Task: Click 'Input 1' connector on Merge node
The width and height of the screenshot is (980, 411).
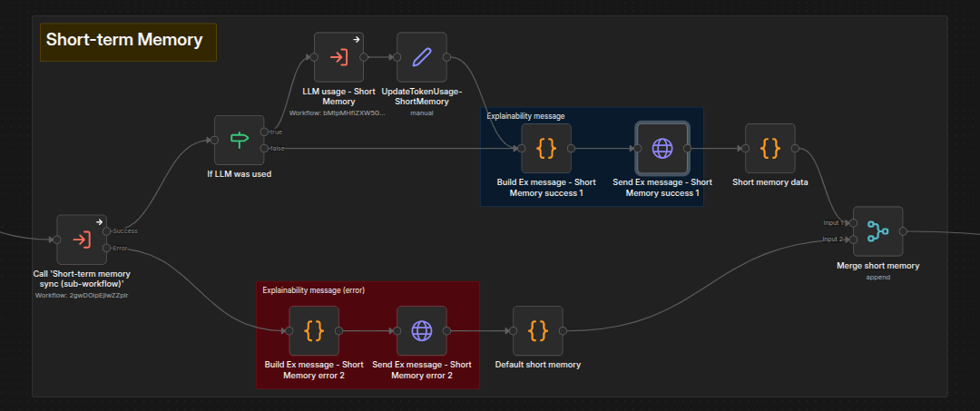Action: pos(848,223)
